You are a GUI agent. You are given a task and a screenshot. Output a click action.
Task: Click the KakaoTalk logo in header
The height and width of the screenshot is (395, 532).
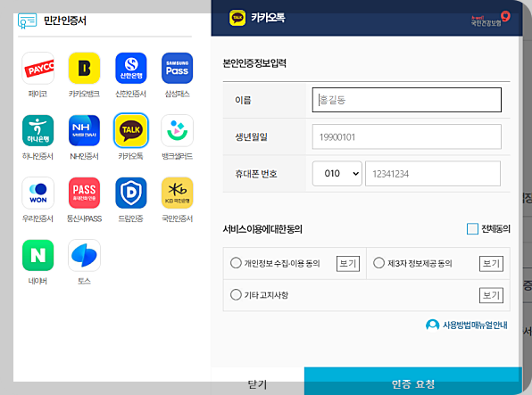point(237,18)
